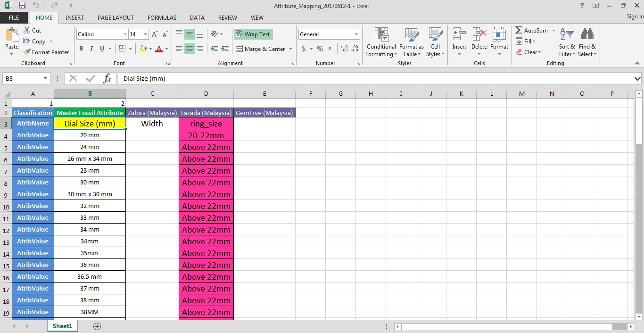Increase font size with the large A
Viewport: 644px width, 333px height.
tap(155, 34)
